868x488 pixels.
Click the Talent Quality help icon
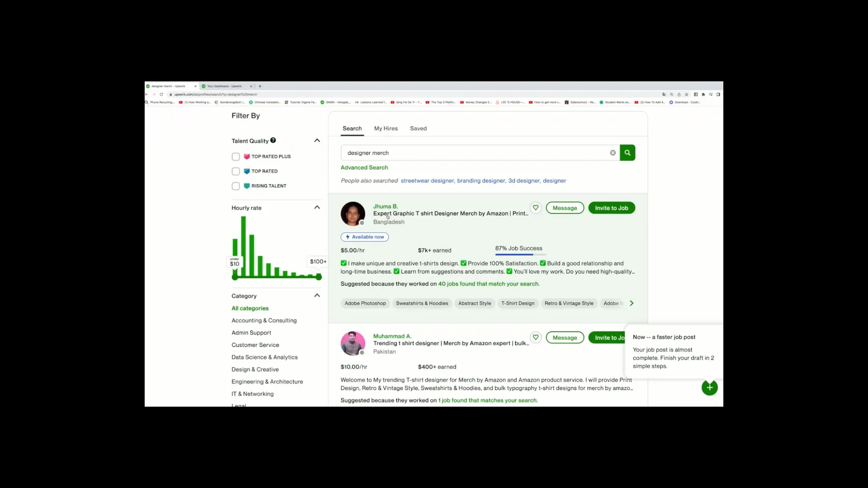tap(273, 140)
